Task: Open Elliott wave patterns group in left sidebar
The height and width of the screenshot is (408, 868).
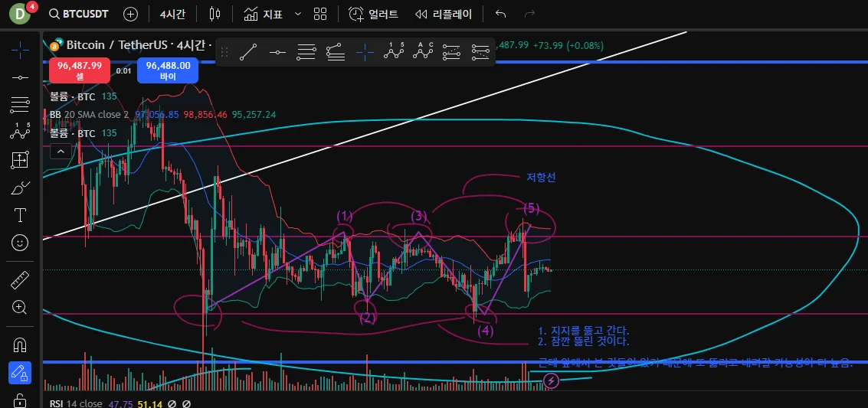Action: point(20,132)
